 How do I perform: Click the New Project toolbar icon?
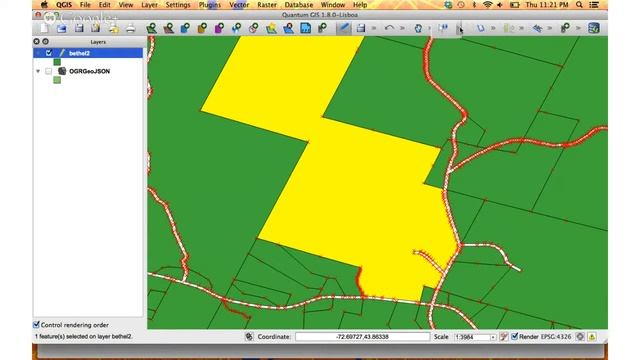tap(44, 28)
